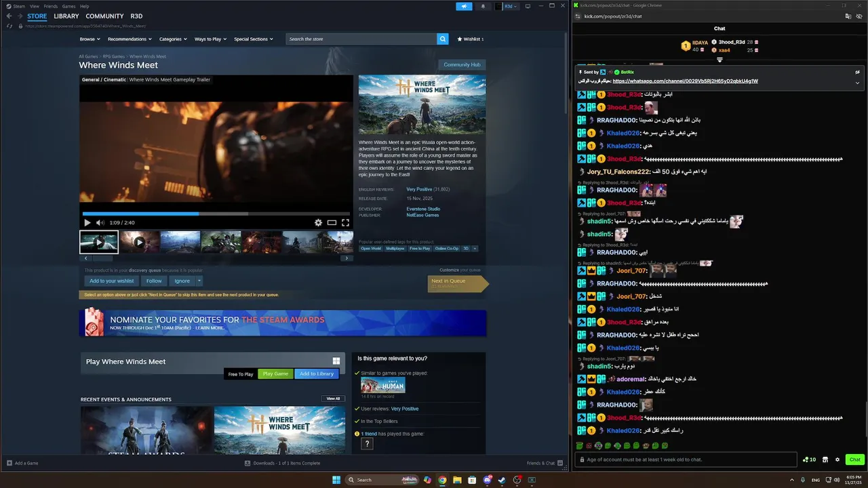Viewport: 868px width, 488px height.
Task: Click the Open World tag
Action: point(371,249)
